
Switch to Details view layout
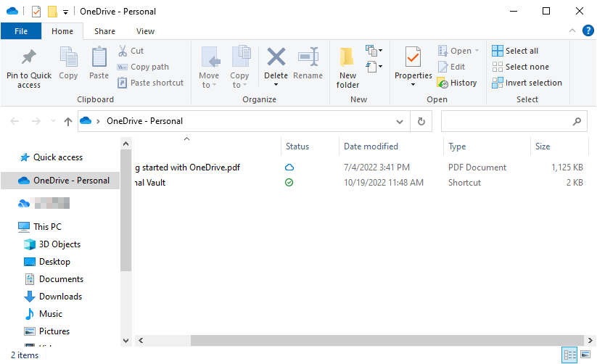click(x=570, y=355)
